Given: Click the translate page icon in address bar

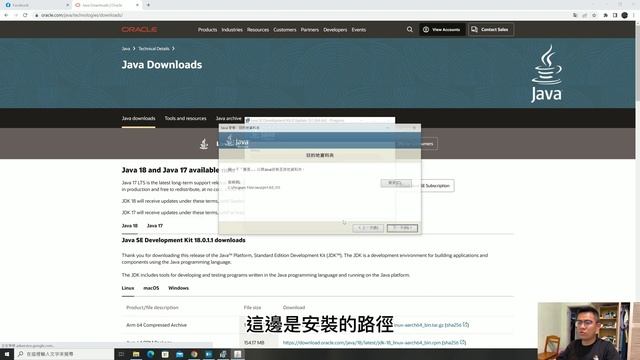Looking at the screenshot, I should [575, 15].
